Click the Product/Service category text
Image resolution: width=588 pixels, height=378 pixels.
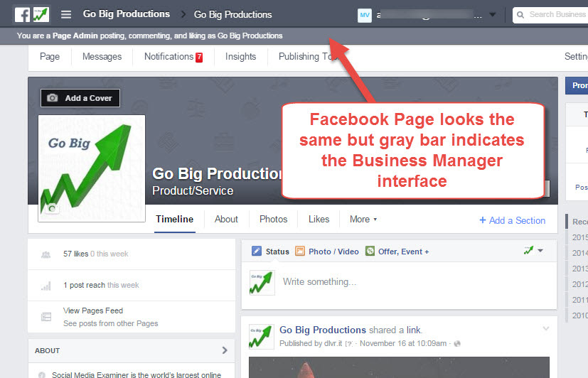click(x=193, y=190)
